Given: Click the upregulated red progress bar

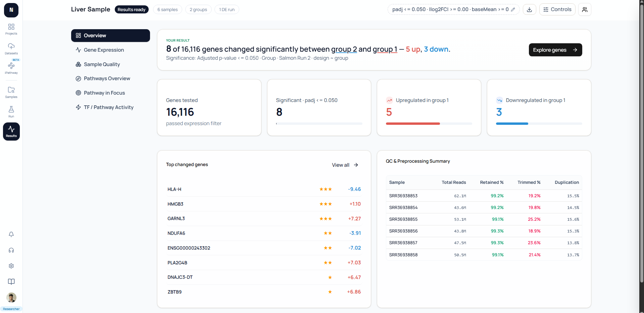Looking at the screenshot, I should tap(413, 124).
